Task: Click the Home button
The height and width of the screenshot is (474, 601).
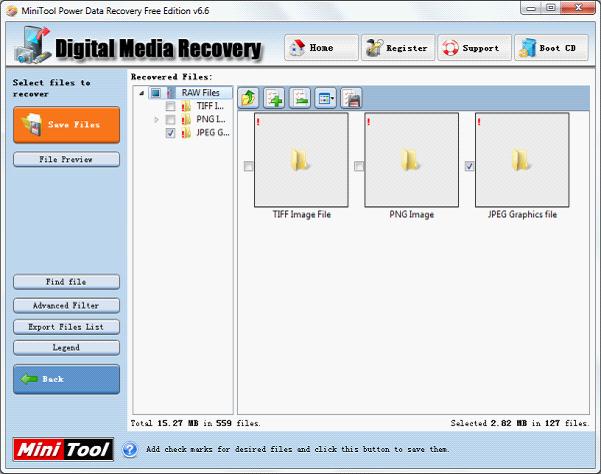Action: coord(321,48)
